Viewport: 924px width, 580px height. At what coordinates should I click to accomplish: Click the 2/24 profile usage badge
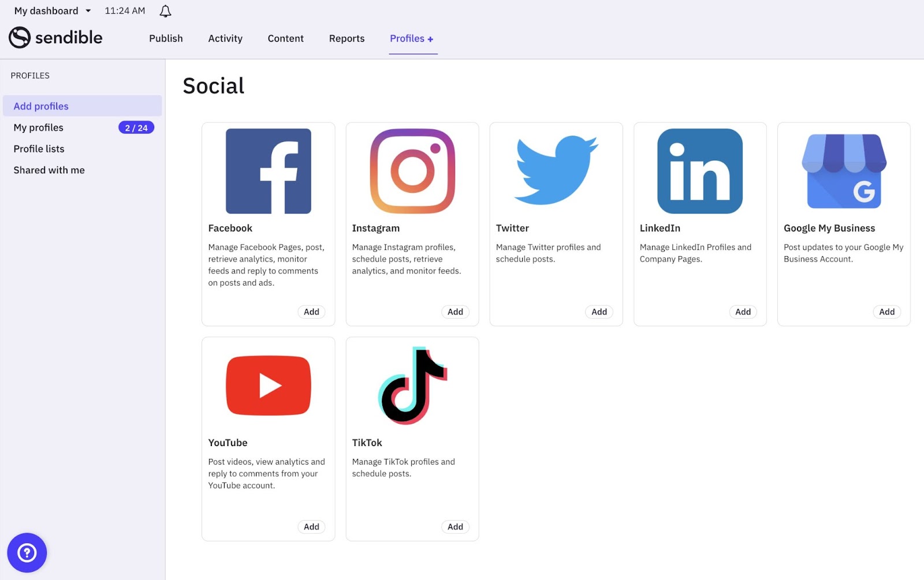click(x=136, y=127)
